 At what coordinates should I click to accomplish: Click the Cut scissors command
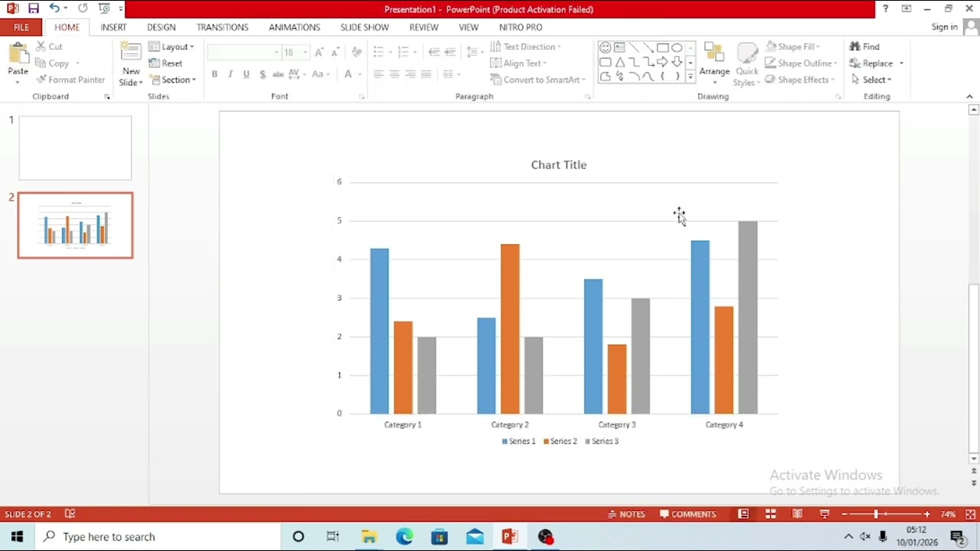tap(50, 47)
